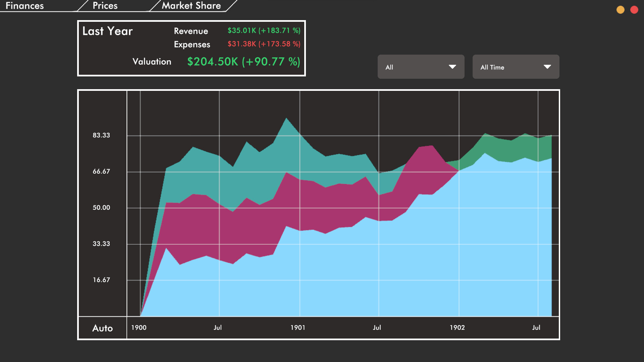Image resolution: width=644 pixels, height=362 pixels.
Task: Click the orange circle minimize icon
Action: click(x=620, y=10)
